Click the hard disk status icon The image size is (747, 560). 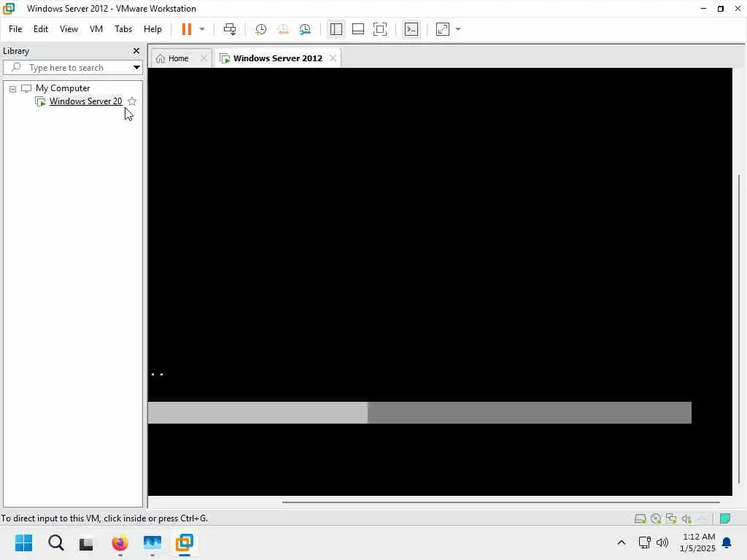(640, 518)
